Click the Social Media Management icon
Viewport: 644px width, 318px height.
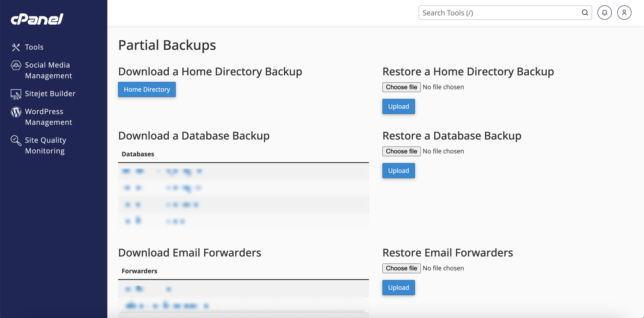[x=16, y=66]
